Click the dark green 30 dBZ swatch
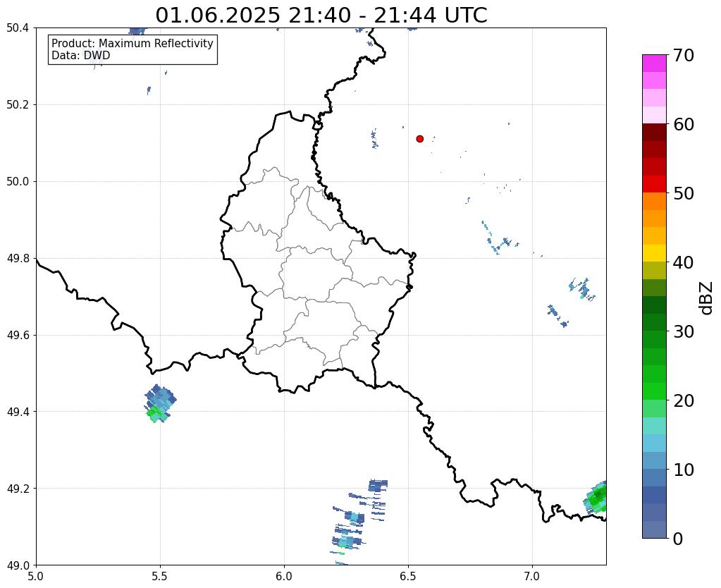The image size is (721, 588). pyautogui.click(x=654, y=322)
